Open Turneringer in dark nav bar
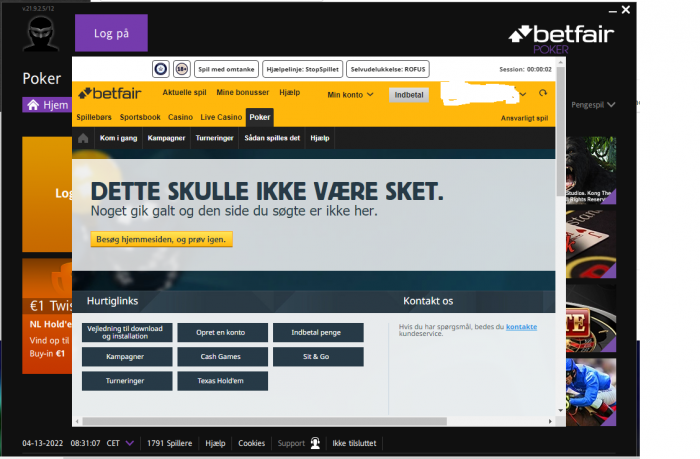This screenshot has height=459, width=700. [x=215, y=138]
